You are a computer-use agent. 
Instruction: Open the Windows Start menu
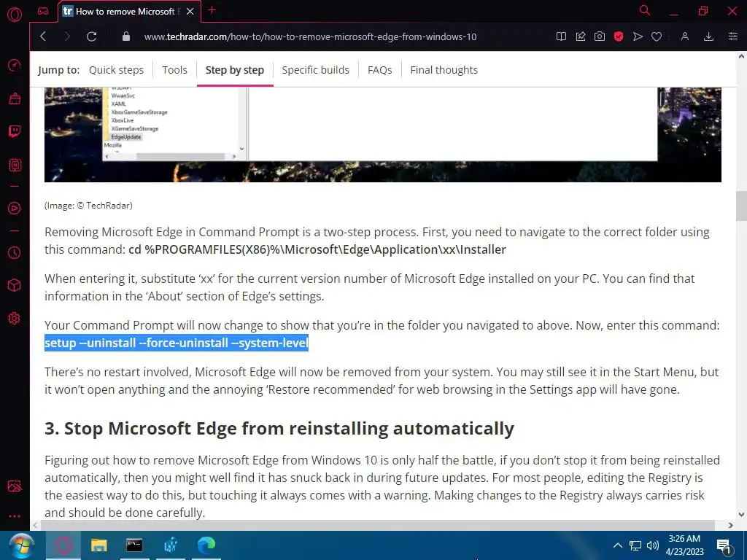pyautogui.click(x=21, y=545)
